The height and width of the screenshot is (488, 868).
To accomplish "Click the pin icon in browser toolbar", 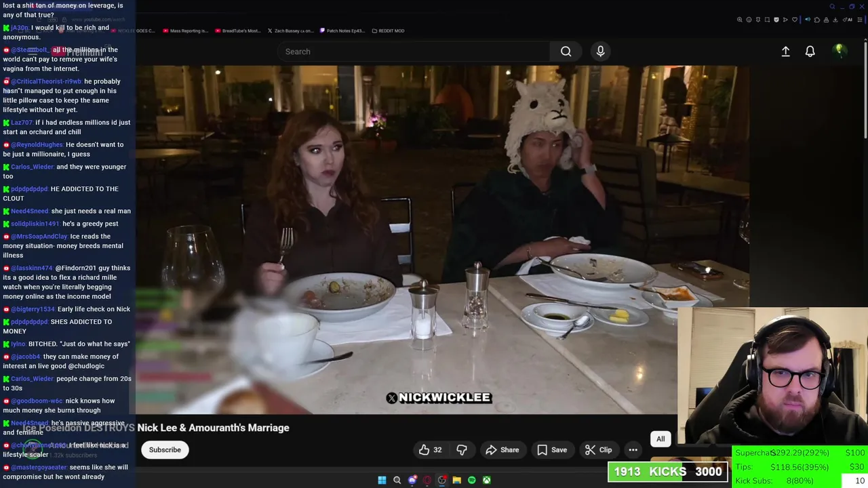I will [758, 20].
